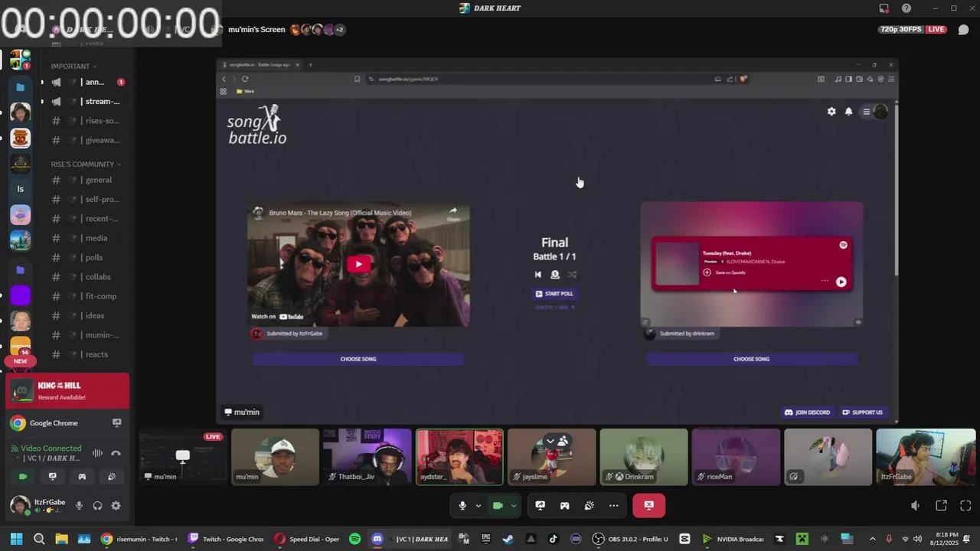Select jayslime participant tile

pos(551,457)
